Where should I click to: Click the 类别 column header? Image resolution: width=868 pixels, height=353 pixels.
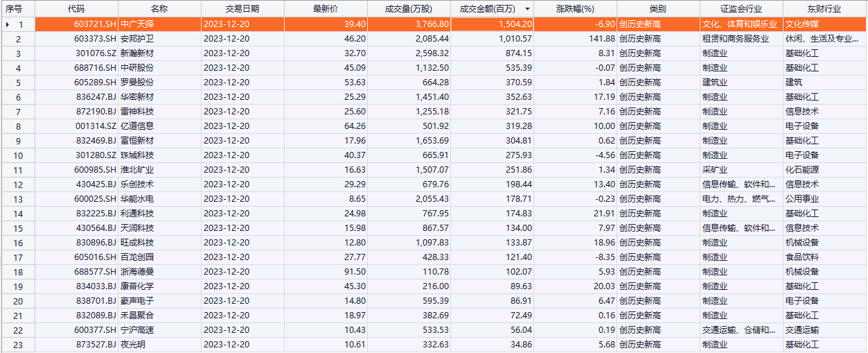pyautogui.click(x=658, y=9)
